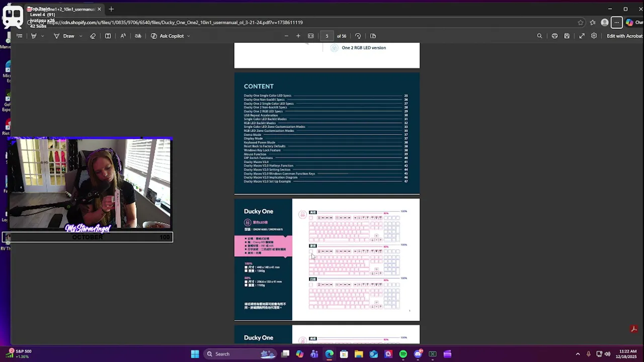Expand highlight color options arrow
This screenshot has width=644, height=362.
(43, 36)
